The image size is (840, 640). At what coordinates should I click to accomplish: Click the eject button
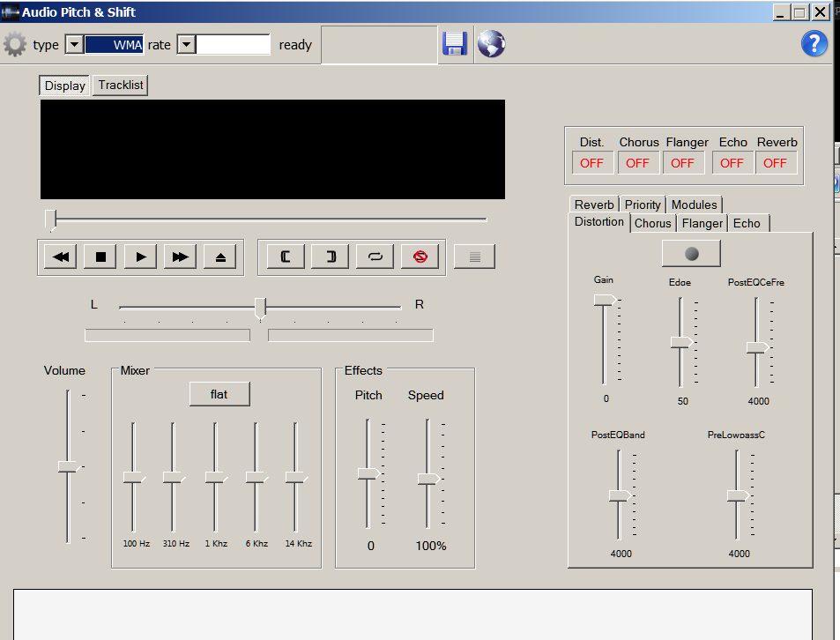220,257
